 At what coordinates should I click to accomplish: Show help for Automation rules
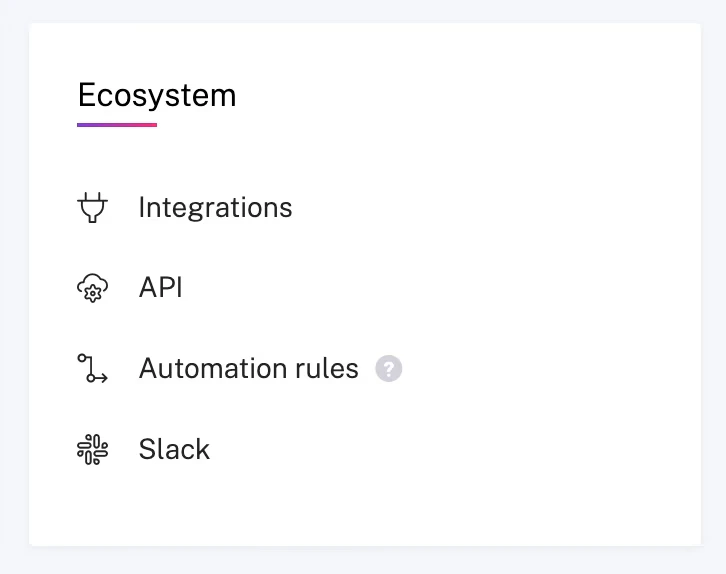(x=388, y=369)
